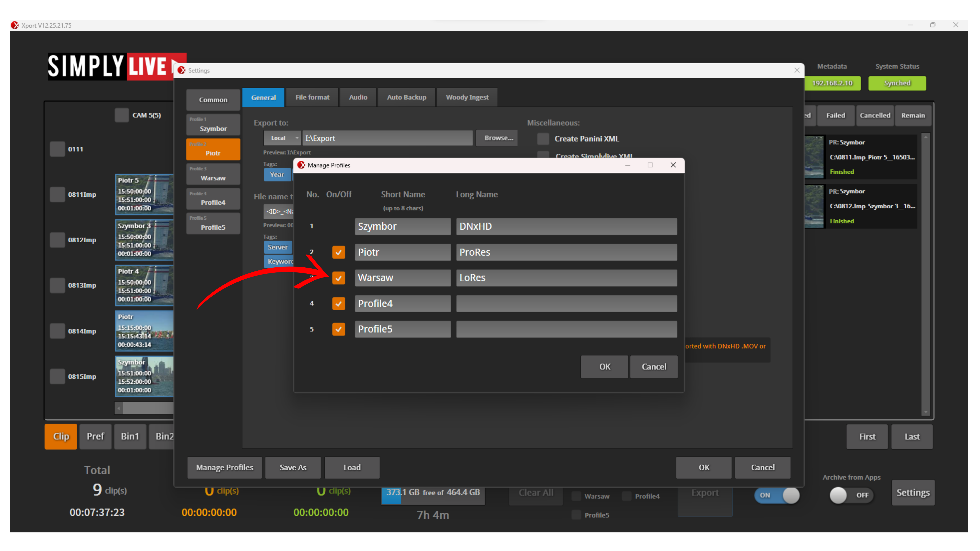Click the Settings button in main window

coord(913,492)
